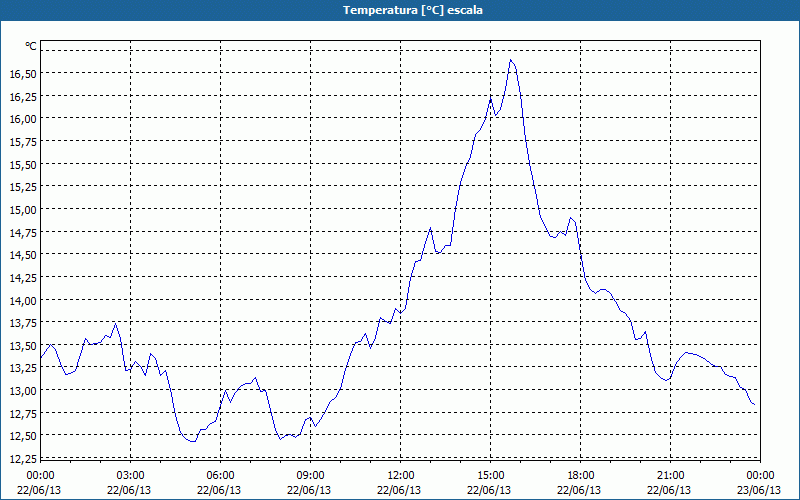Click the °C unit label
The image size is (800, 500).
pyautogui.click(x=31, y=46)
